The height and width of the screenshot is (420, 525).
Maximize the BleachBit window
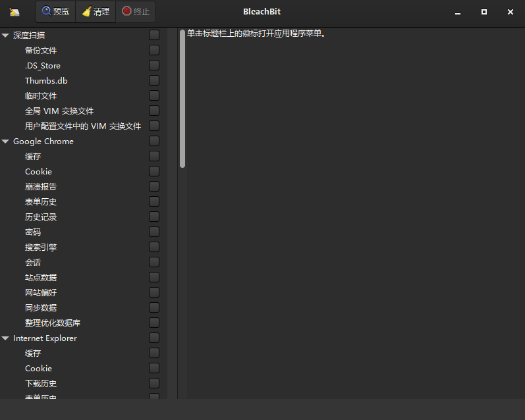click(x=484, y=12)
